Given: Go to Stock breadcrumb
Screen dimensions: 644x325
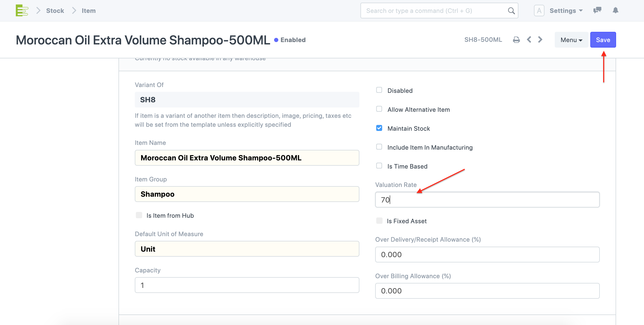Looking at the screenshot, I should coord(55,11).
